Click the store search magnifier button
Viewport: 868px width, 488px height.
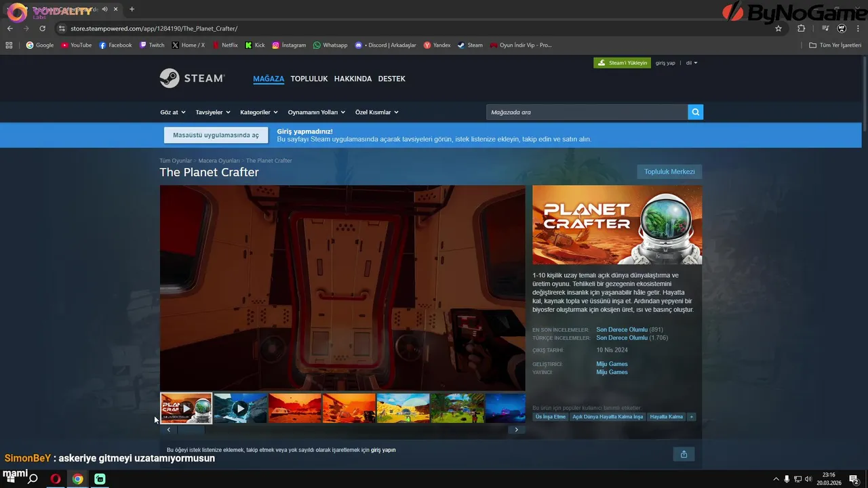point(695,113)
